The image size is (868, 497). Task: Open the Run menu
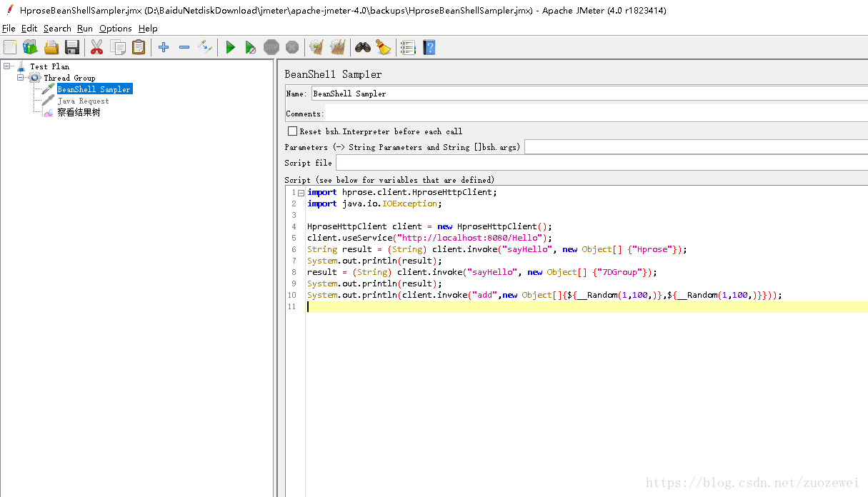point(85,29)
